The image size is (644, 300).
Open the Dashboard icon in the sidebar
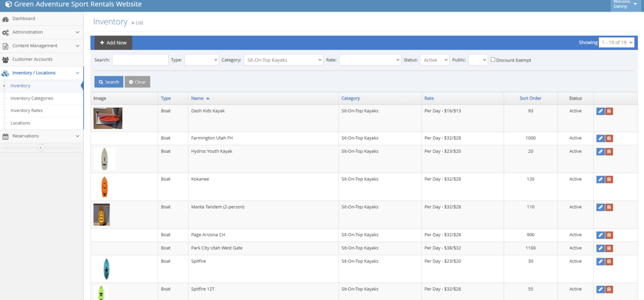pos(6,19)
